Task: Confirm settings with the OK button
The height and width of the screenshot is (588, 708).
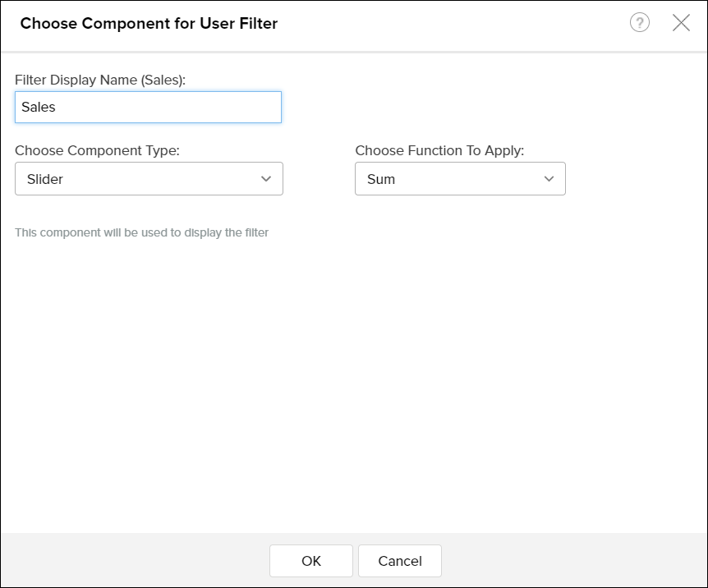Action: pos(310,561)
